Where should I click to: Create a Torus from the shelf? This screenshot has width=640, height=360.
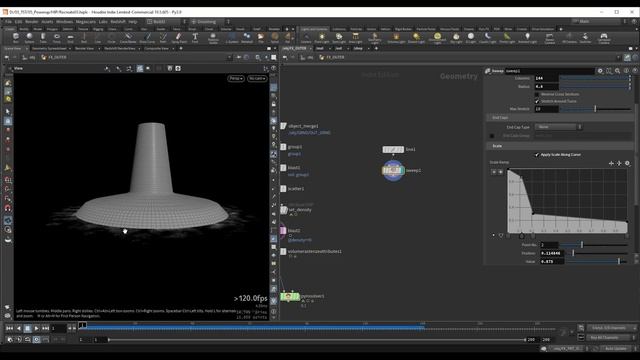57,38
